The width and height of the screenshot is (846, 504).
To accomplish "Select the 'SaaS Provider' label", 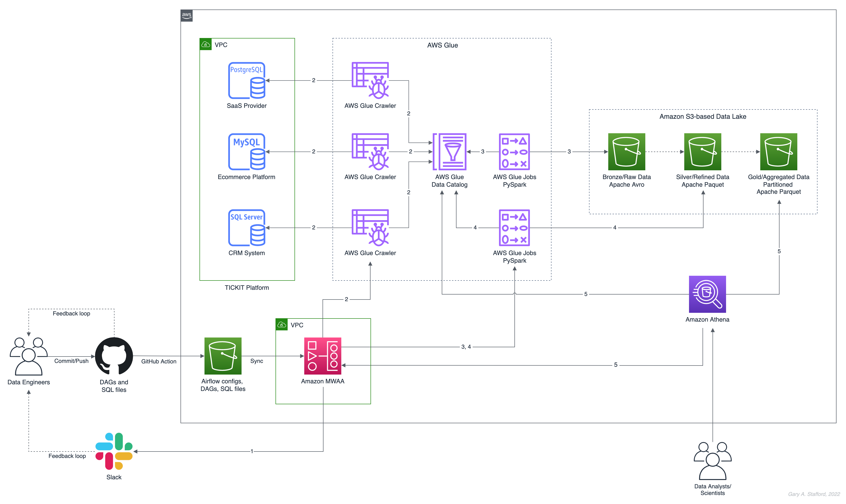I will 247,106.
